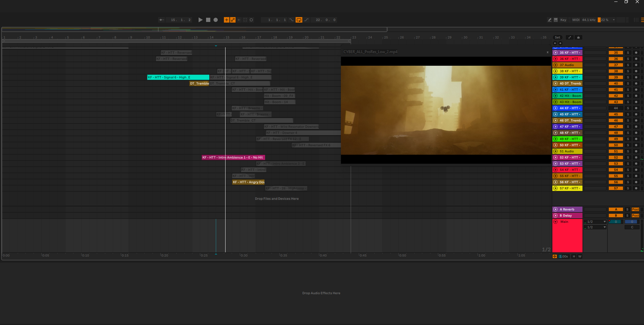Unfold track 40 DT_Tremb

[x=555, y=84]
